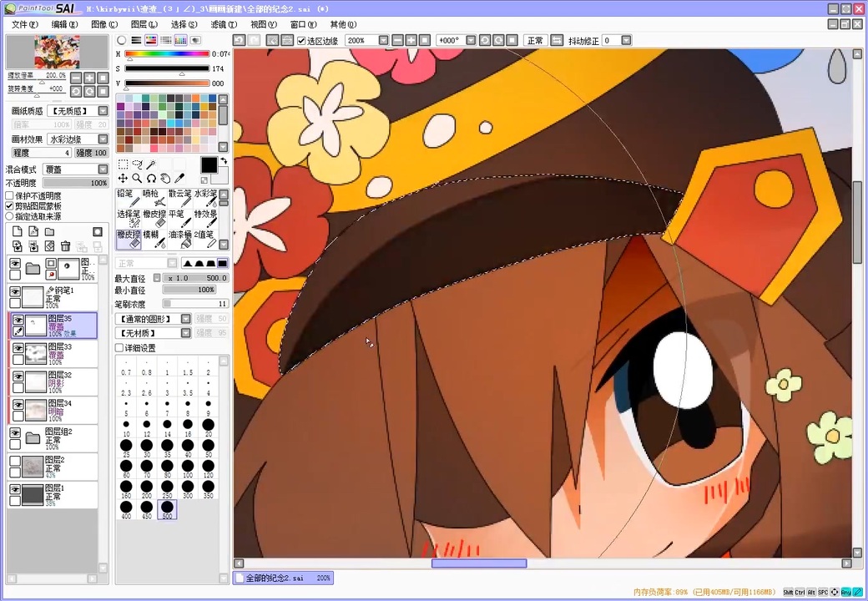
Task: Hide the 图层35 layer
Action: (x=18, y=320)
